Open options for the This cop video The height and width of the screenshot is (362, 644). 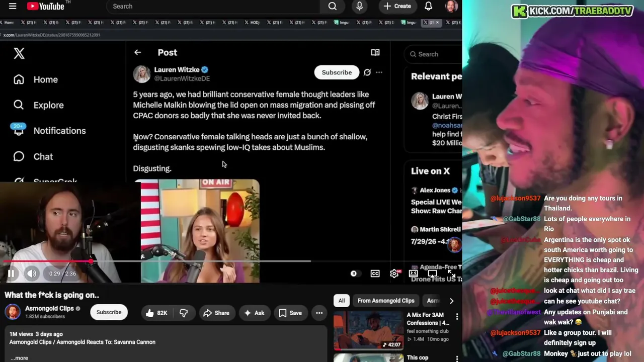pyautogui.click(x=457, y=358)
